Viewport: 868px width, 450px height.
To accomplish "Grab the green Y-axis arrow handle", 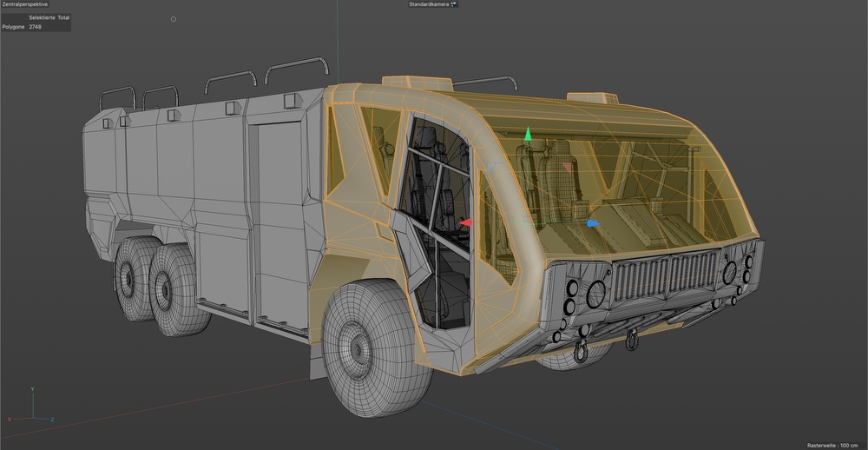I will coord(528,134).
